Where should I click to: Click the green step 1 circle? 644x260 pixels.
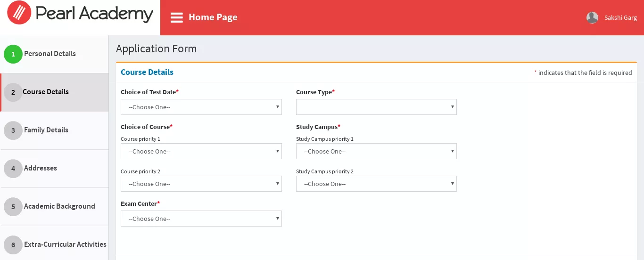(x=13, y=54)
